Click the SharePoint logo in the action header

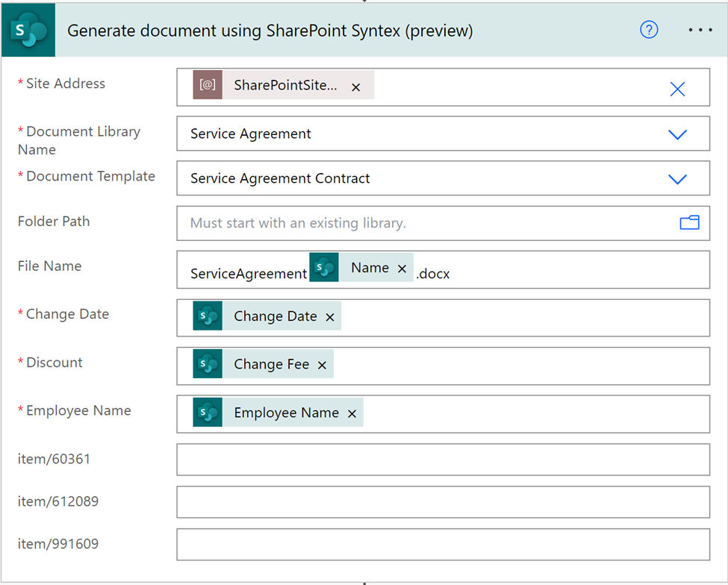coord(28,31)
